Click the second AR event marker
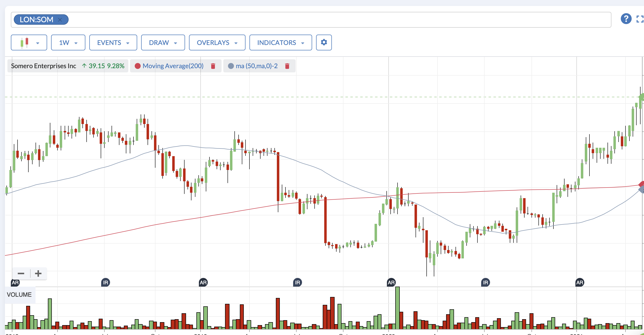 pyautogui.click(x=203, y=282)
